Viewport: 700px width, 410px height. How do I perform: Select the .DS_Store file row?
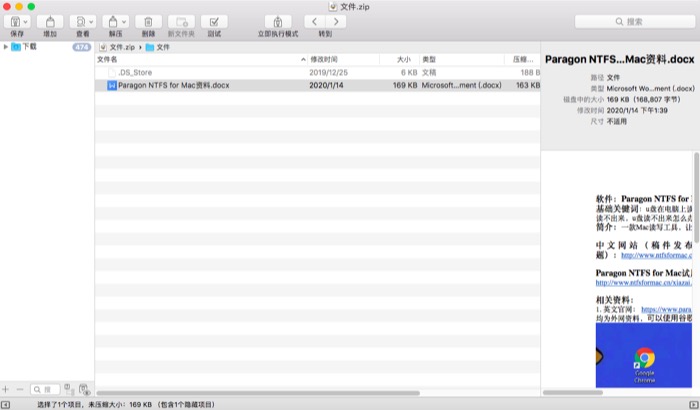pyautogui.click(x=317, y=72)
